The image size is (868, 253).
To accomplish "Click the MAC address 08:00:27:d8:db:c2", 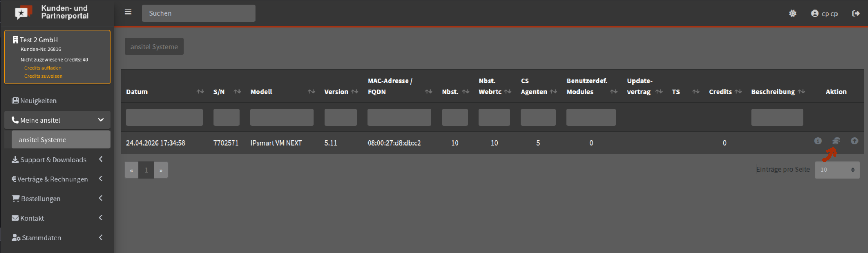I will [394, 143].
